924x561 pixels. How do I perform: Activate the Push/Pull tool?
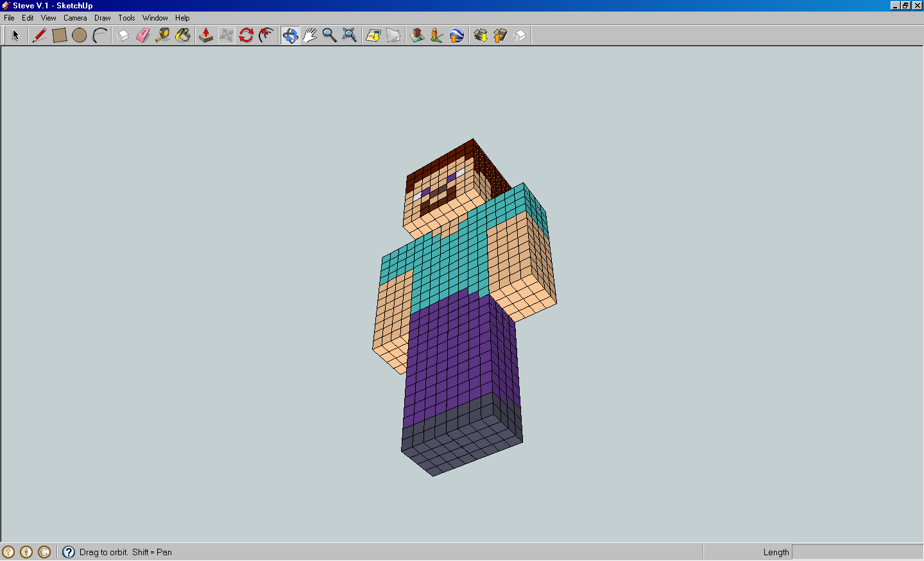[206, 35]
